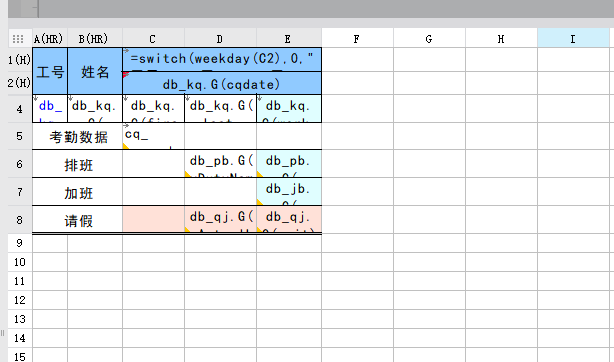Select the db_pb.G( cell in column D

(220, 164)
